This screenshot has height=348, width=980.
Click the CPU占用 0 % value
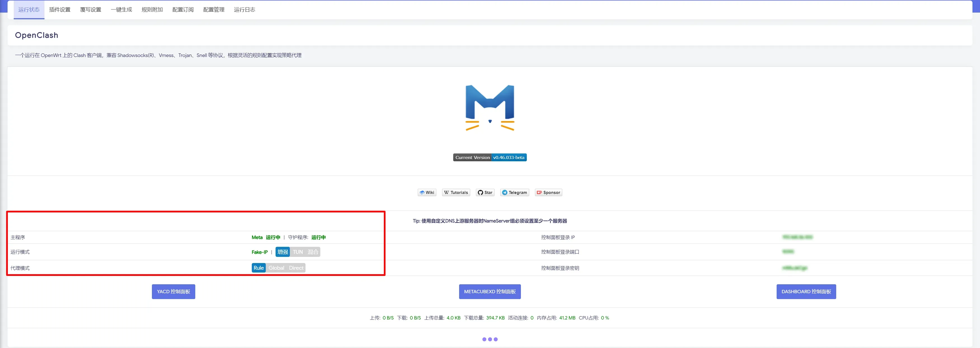point(605,318)
